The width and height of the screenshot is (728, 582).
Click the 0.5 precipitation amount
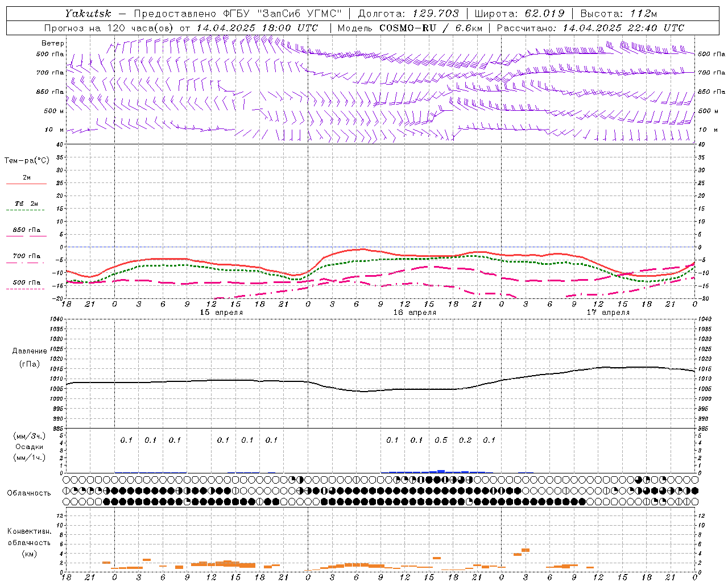click(441, 440)
